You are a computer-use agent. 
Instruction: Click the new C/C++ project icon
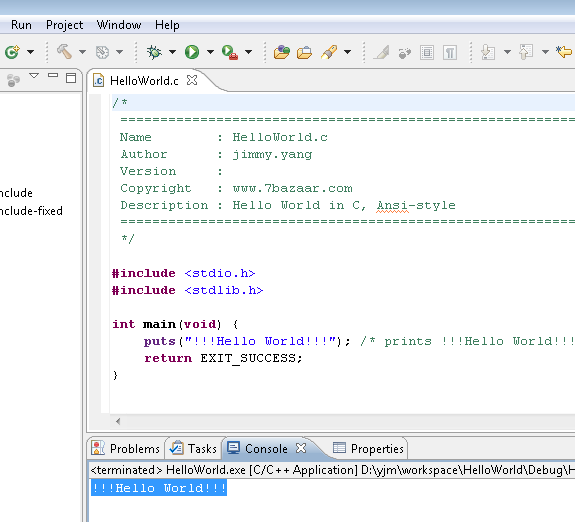tap(12, 52)
